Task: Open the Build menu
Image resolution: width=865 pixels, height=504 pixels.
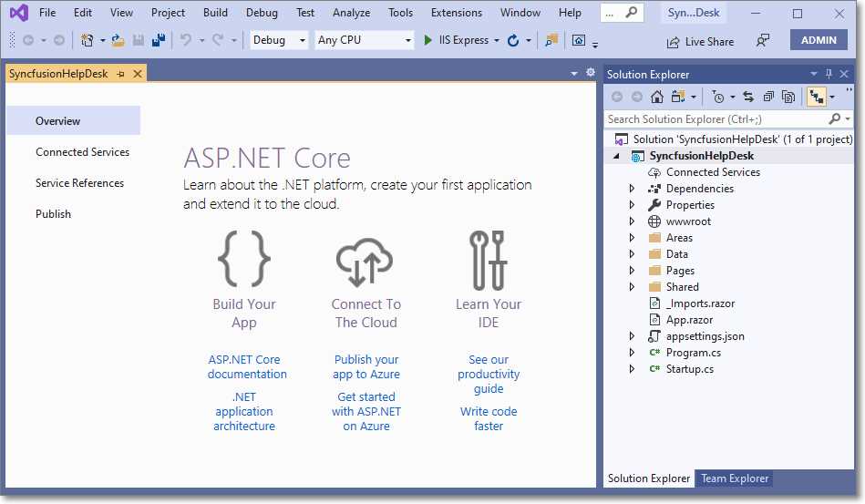Action: pos(215,12)
